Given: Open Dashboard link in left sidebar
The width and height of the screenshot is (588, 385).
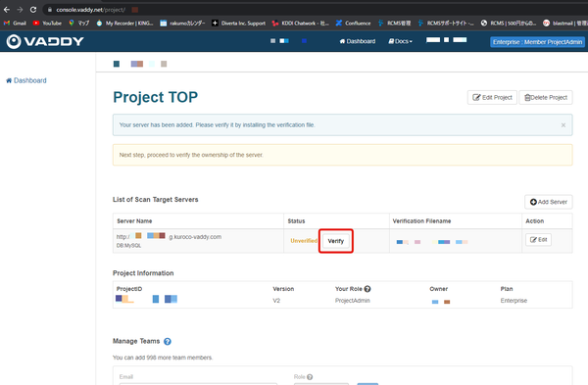Looking at the screenshot, I should click(x=26, y=80).
